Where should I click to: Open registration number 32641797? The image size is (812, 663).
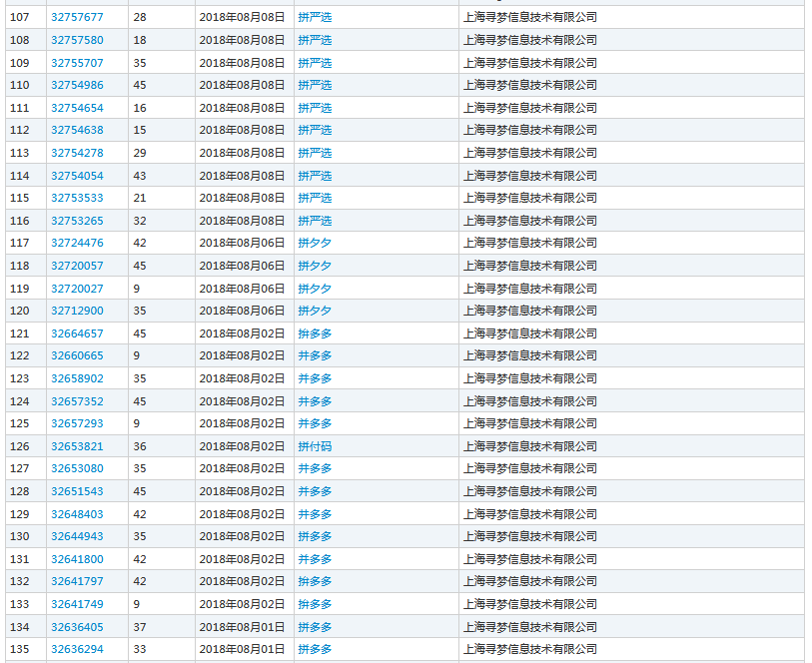(77, 581)
